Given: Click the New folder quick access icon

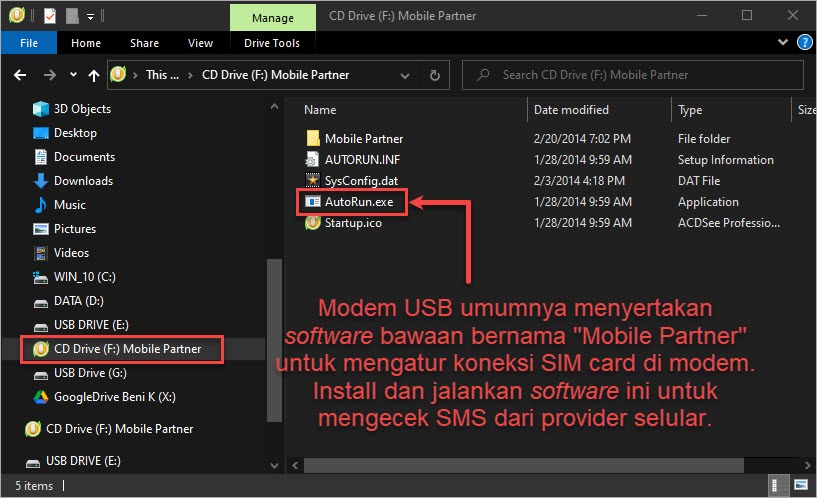Looking at the screenshot, I should click(x=72, y=16).
